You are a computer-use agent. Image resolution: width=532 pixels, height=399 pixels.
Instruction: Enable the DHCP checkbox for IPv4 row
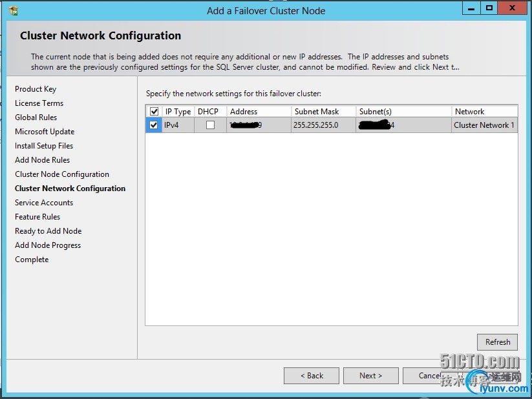210,125
